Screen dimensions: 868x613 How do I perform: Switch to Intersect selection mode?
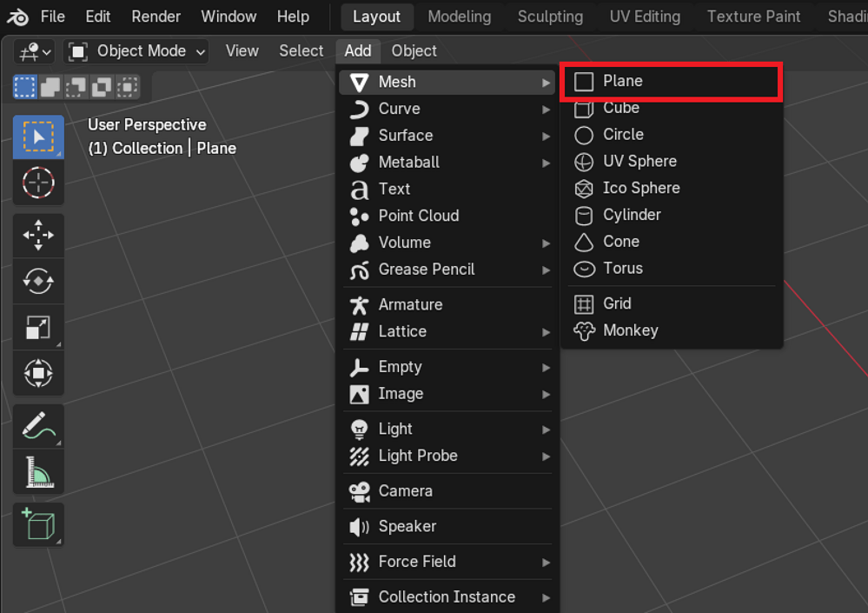tap(128, 87)
